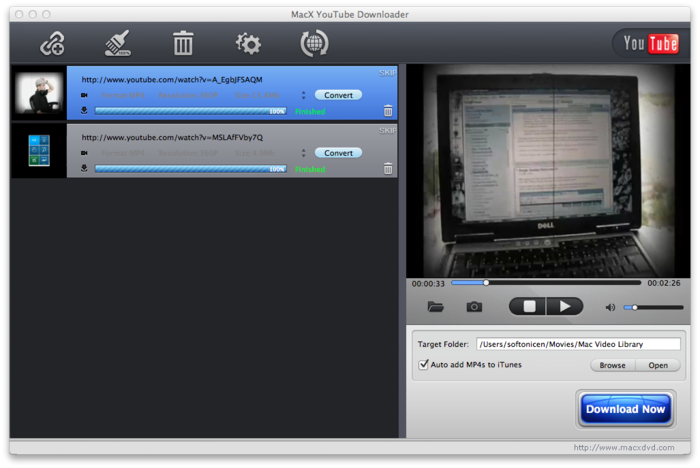Click the Delete trash icon in toolbar
700x468 pixels.
[183, 44]
